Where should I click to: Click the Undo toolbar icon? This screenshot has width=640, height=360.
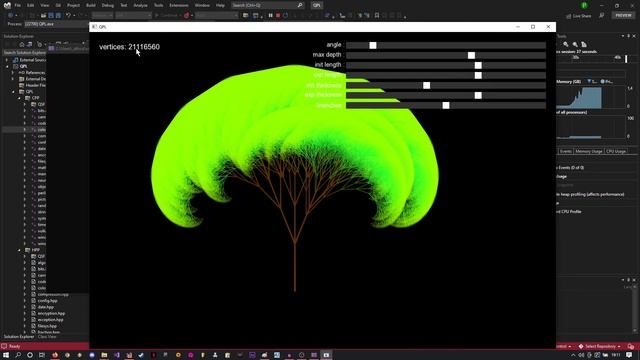pyautogui.click(x=68, y=16)
